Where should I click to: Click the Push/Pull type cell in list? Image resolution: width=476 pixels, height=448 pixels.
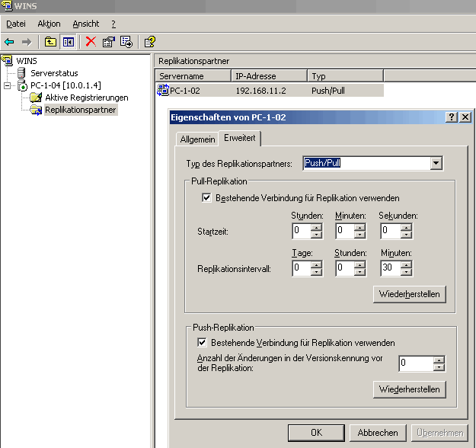coord(327,91)
